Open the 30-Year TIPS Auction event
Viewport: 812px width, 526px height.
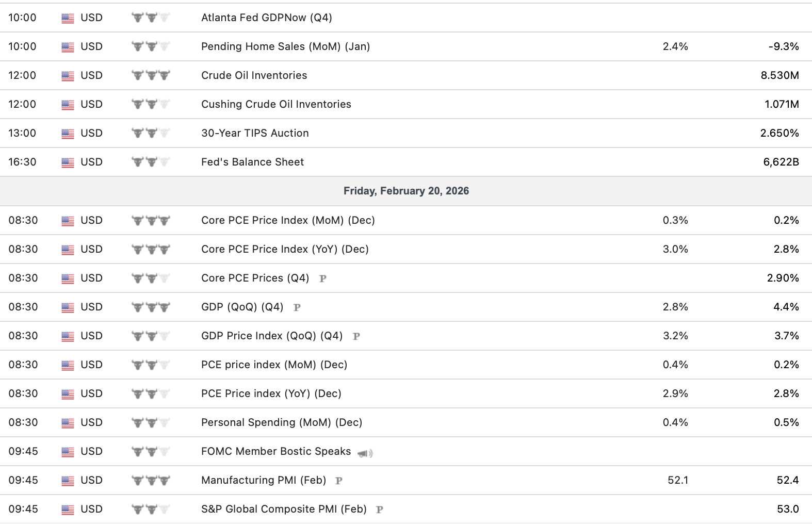[x=255, y=133]
